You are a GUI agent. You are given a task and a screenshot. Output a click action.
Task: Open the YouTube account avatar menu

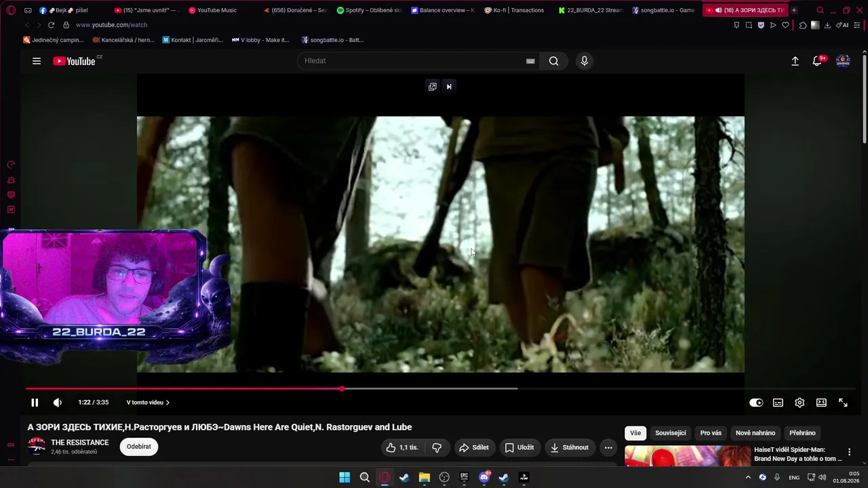843,61
